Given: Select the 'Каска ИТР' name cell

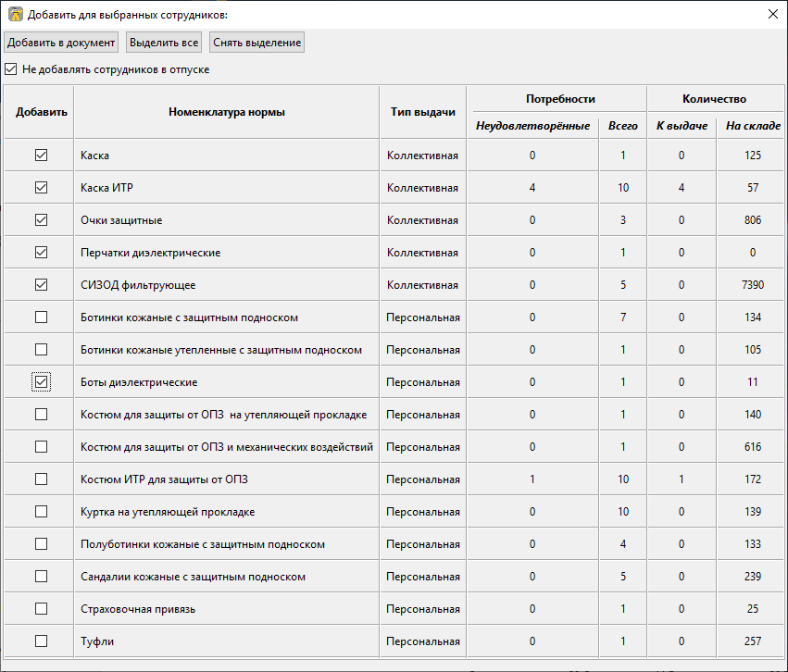Looking at the screenshot, I should point(227,187).
